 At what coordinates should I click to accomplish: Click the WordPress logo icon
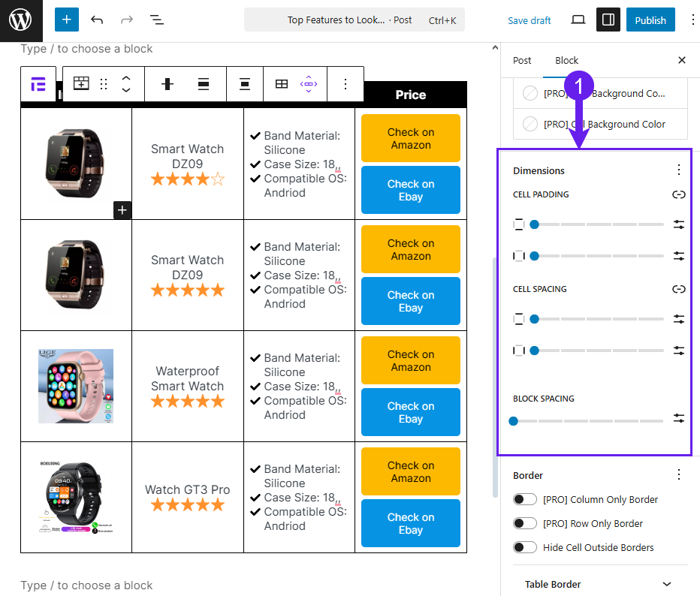20,20
